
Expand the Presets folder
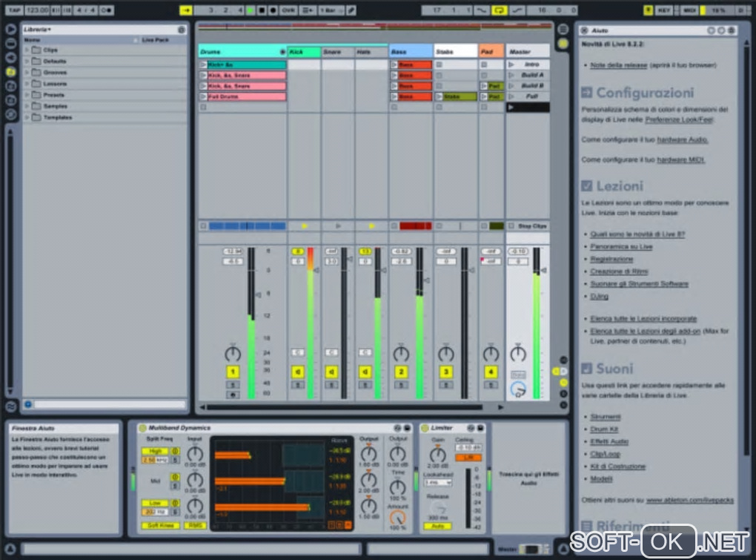tap(27, 95)
